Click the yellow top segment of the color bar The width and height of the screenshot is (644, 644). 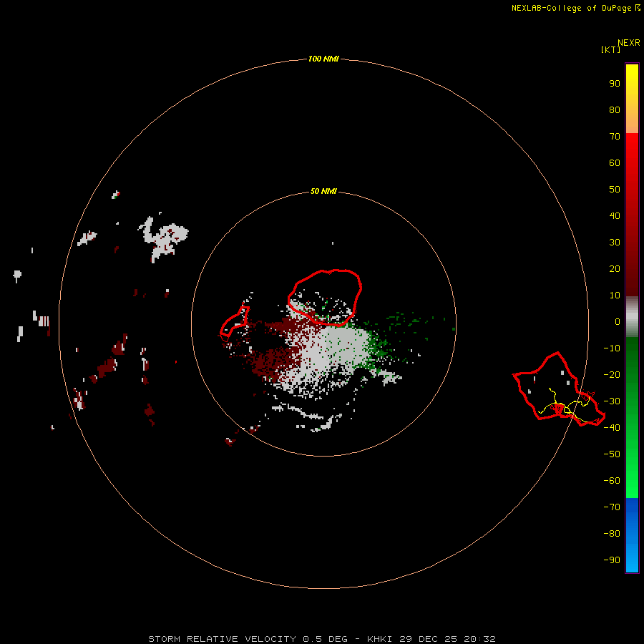[632, 99]
